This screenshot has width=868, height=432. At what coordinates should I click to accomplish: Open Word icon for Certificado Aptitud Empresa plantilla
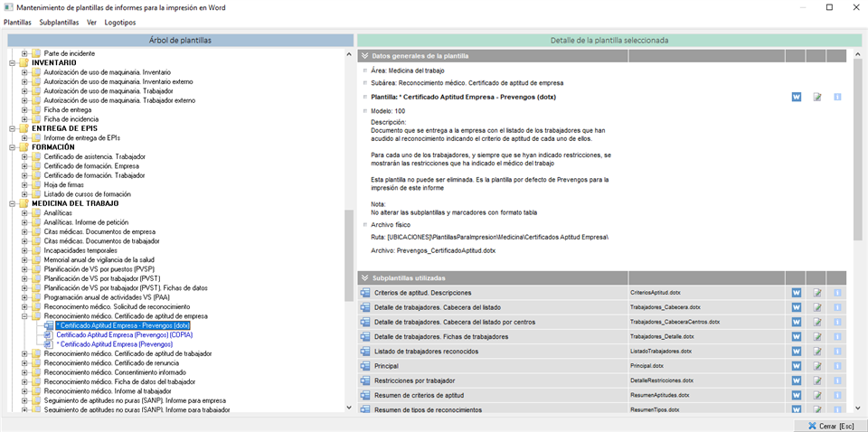point(797,97)
